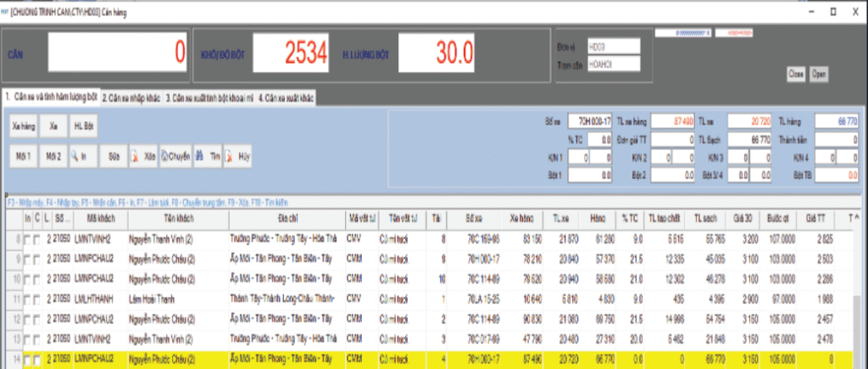The image size is (868, 369).
Task: Switch to Cân xe xuất khác tab
Action: [x=287, y=98]
